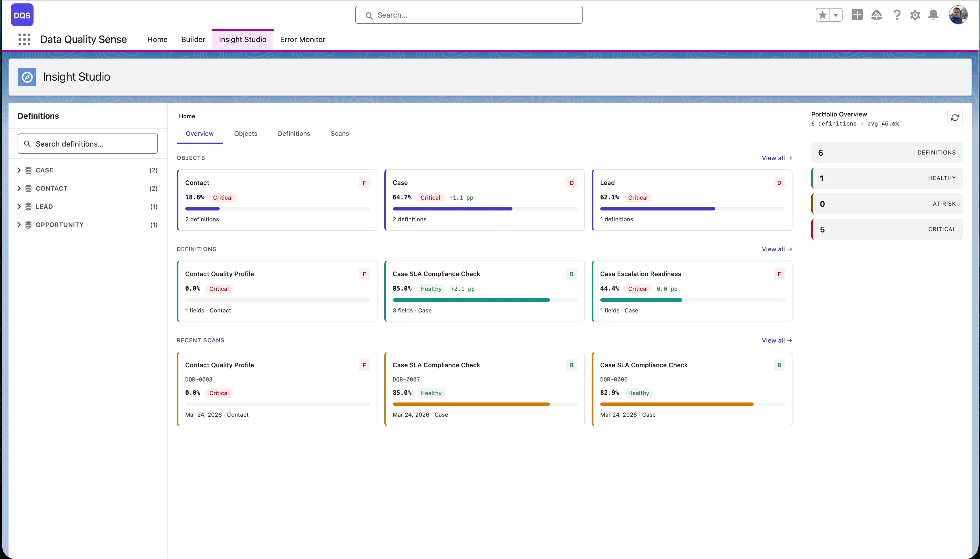
Task: Click the favorites star icon
Action: [822, 15]
